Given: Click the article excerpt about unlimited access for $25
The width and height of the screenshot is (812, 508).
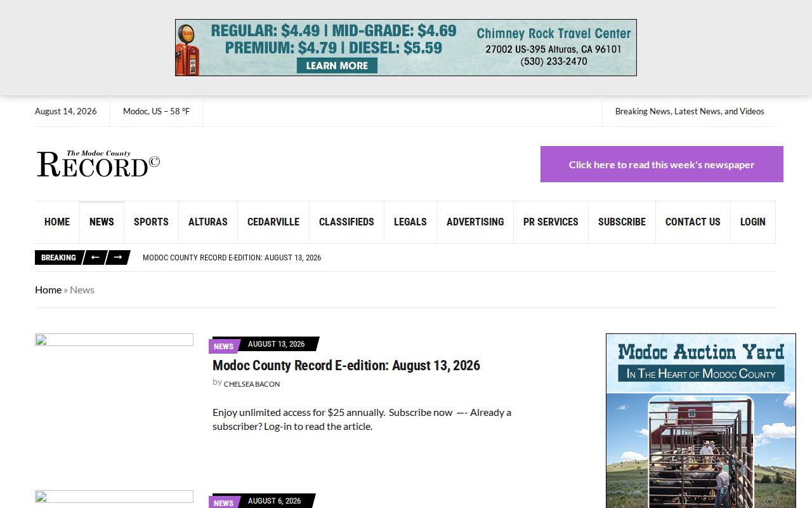Looking at the screenshot, I should (362, 419).
